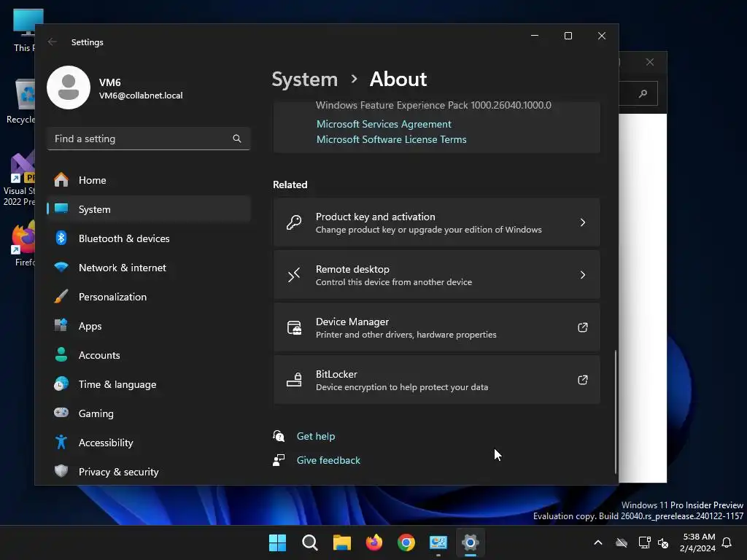
Task: Click the Give feedback link
Action: point(328,460)
